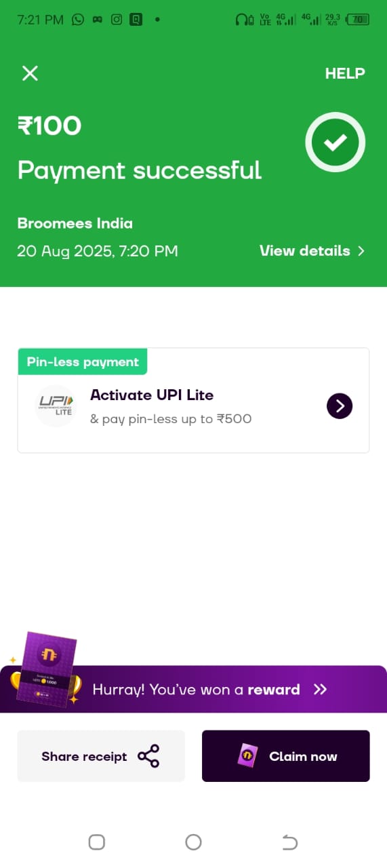Tap the Pin-less payment label

[x=83, y=362]
